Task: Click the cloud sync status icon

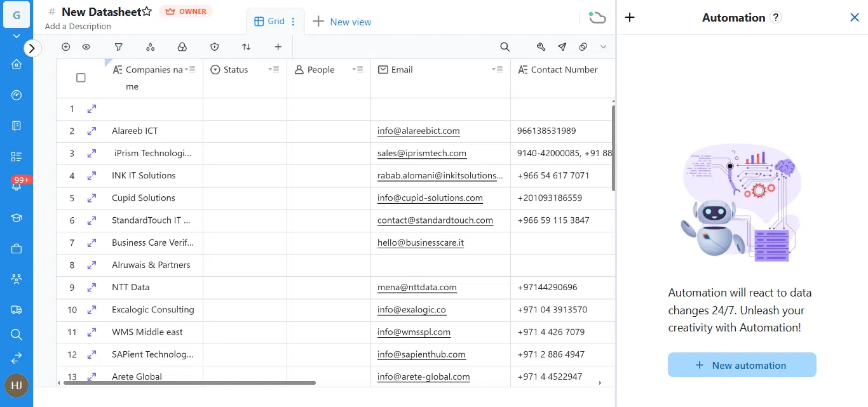Action: (x=597, y=17)
